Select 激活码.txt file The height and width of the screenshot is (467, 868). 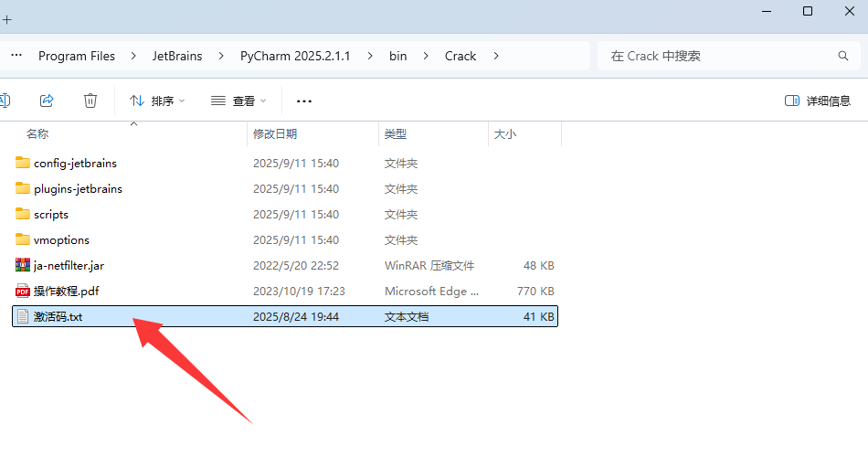pyautogui.click(x=285, y=316)
